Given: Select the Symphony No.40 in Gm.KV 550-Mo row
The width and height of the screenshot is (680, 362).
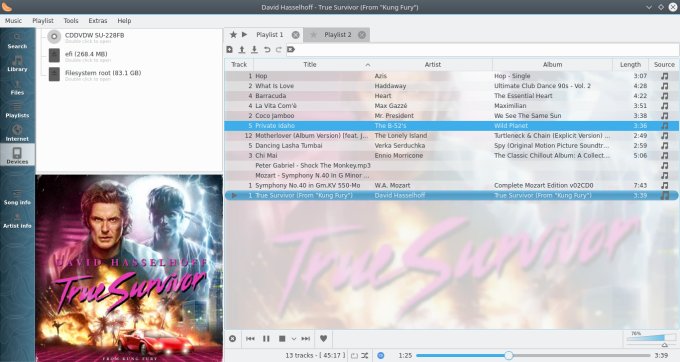Looking at the screenshot, I should pos(452,186).
